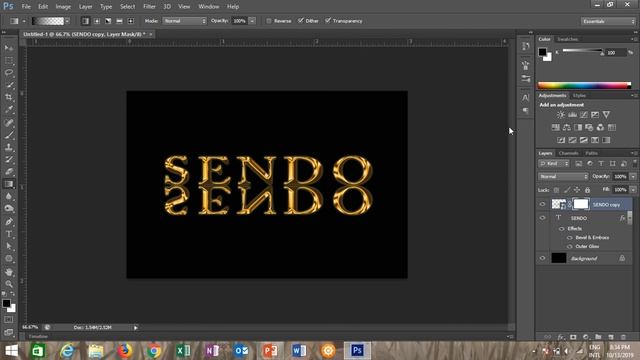The image size is (640, 360).
Task: Click the Background layer thumbnail
Action: 559,258
